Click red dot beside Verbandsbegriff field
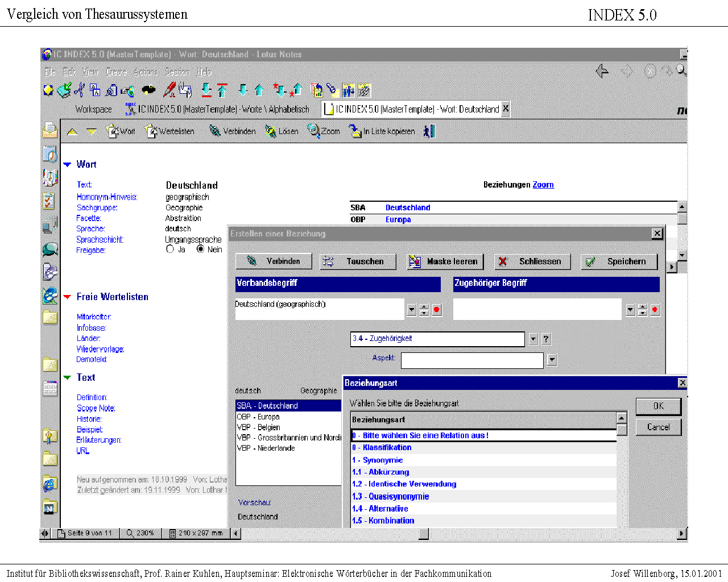 tap(437, 310)
